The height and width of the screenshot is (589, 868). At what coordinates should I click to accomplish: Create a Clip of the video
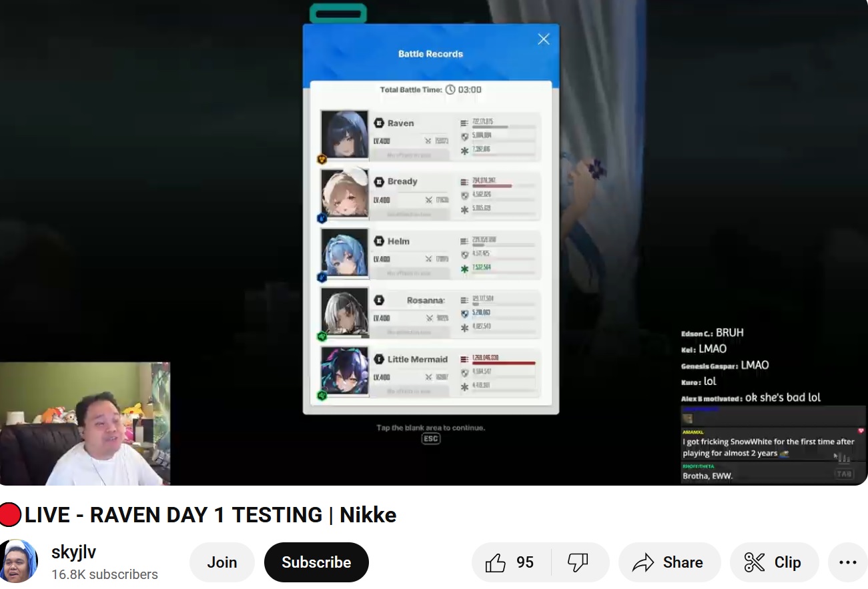coord(774,562)
